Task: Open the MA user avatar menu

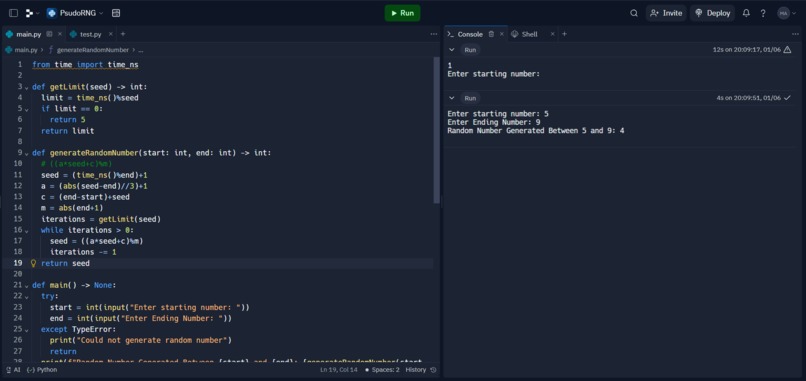Action: point(786,13)
